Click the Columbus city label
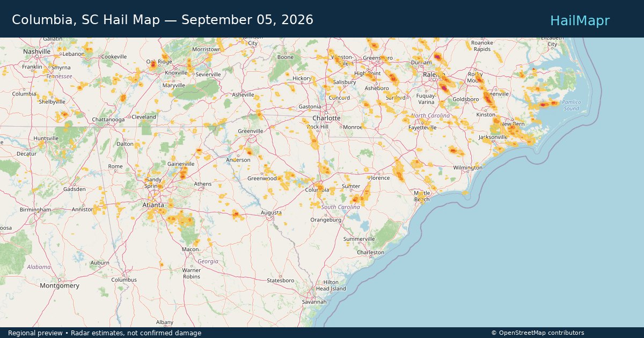Image resolution: width=644 pixels, height=338 pixels. 124,280
